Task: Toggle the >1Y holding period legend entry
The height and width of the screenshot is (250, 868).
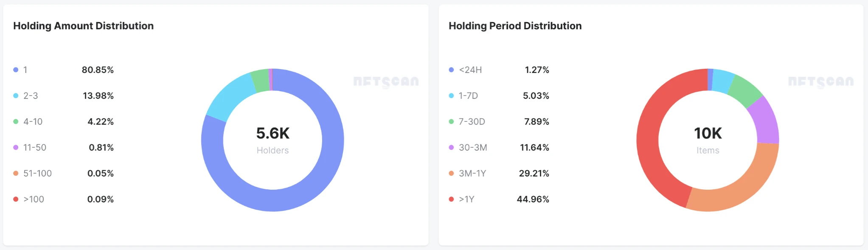Action: (466, 199)
